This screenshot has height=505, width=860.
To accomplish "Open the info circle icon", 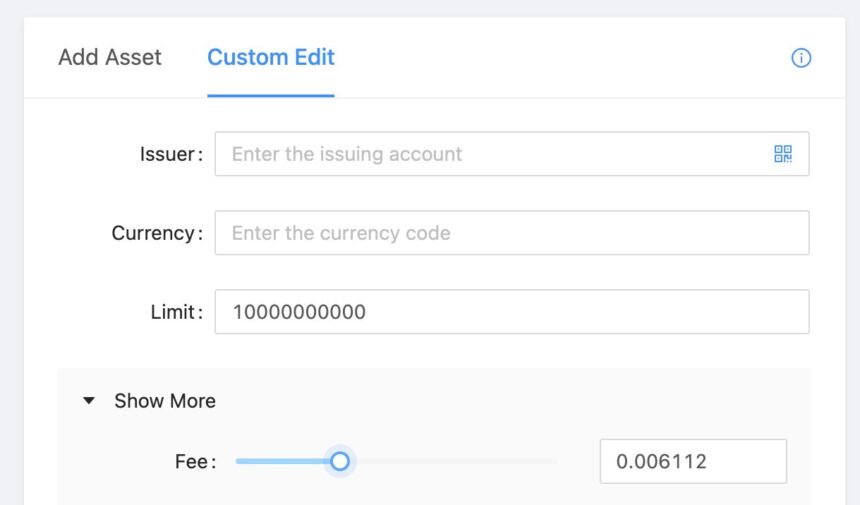I will [801, 58].
